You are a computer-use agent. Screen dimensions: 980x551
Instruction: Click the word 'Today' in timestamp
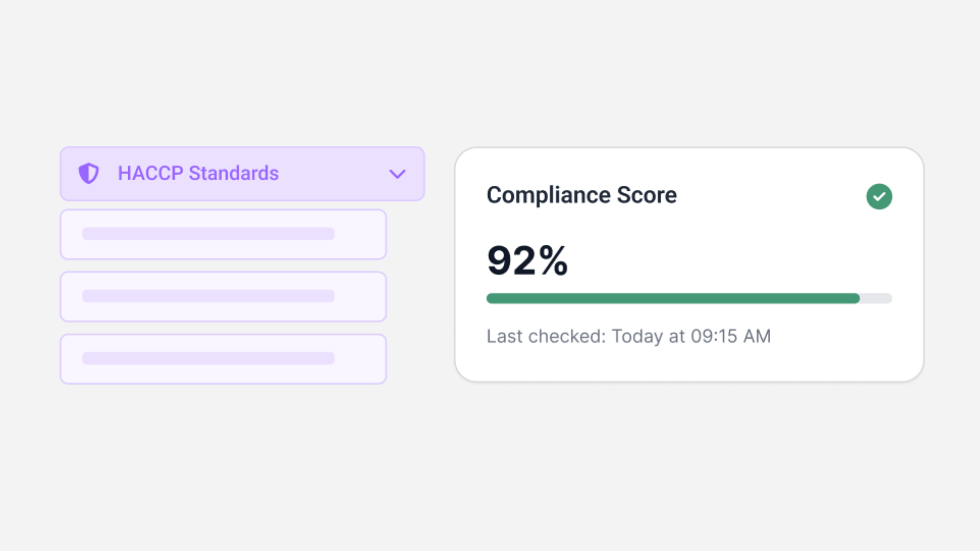coord(637,336)
